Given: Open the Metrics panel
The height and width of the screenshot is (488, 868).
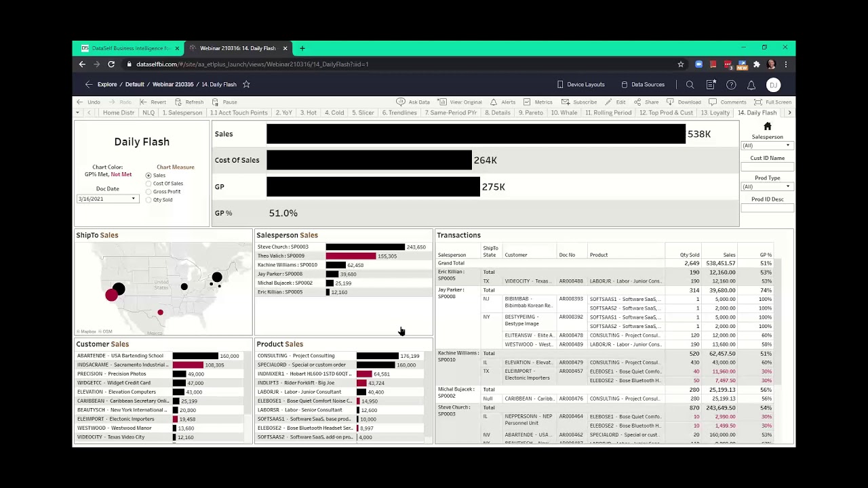Looking at the screenshot, I should [x=538, y=102].
